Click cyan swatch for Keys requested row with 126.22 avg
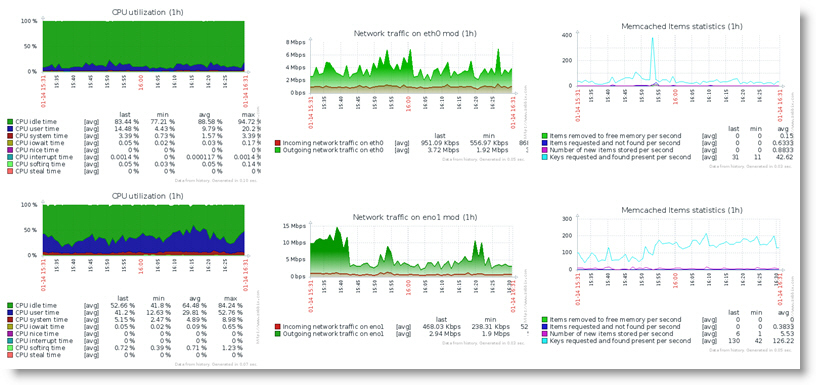Screen dimensions: 816x385 (x=545, y=341)
